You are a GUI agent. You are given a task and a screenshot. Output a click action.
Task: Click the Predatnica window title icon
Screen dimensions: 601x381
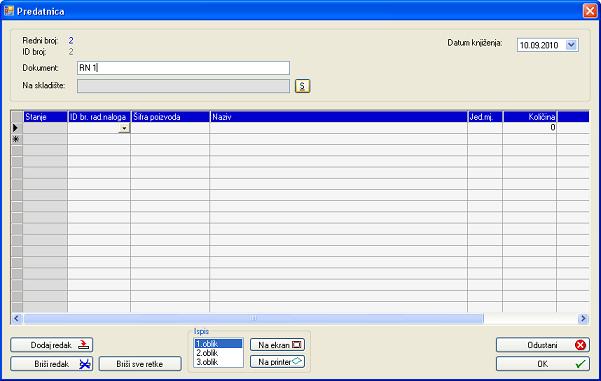click(x=8, y=11)
